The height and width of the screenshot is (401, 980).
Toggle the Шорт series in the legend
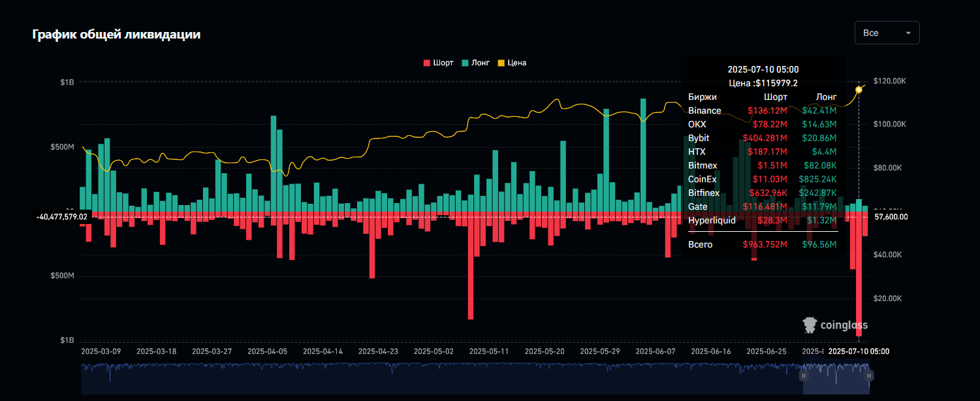(x=438, y=63)
